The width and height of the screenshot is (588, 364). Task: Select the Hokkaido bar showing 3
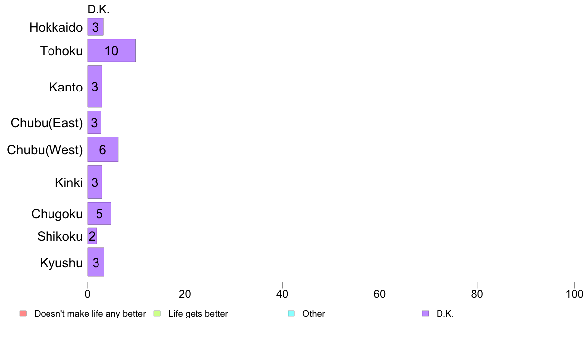(x=95, y=27)
